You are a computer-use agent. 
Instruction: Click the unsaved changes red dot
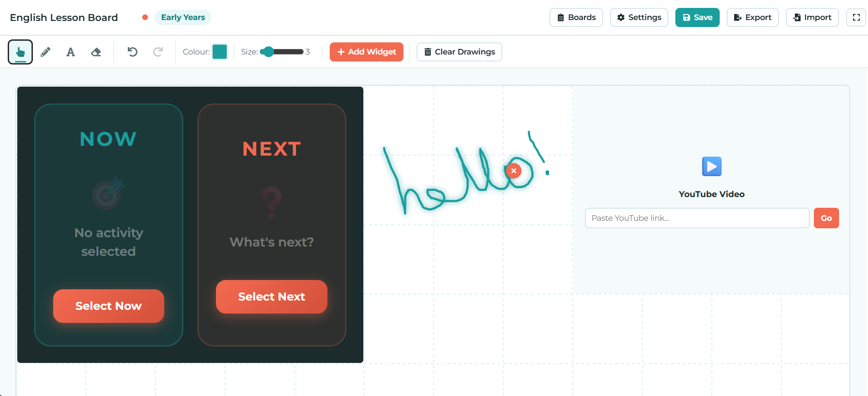coord(145,17)
